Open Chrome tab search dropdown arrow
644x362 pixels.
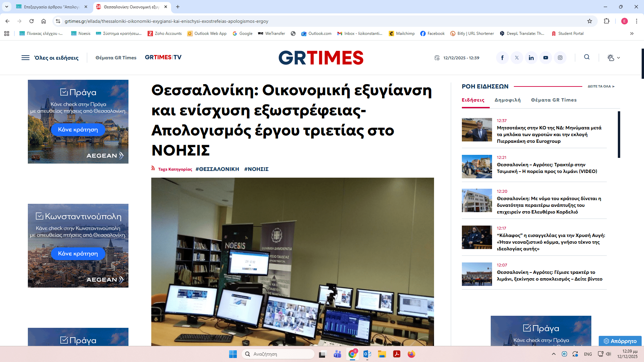tap(6, 7)
